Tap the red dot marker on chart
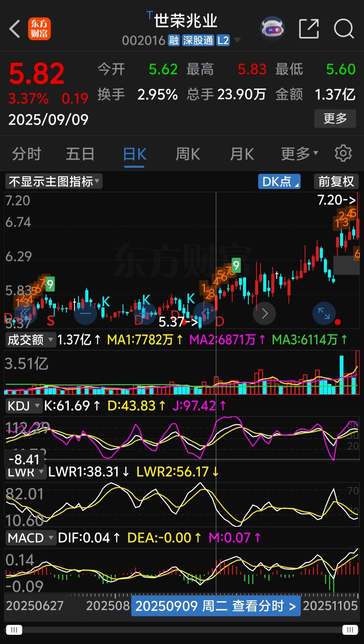The height and width of the screenshot is (644, 364). click(x=338, y=322)
